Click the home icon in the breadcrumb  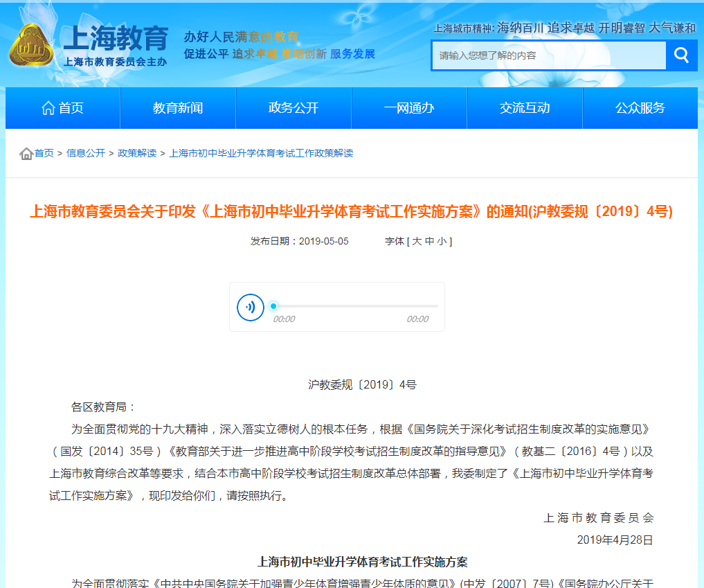(x=26, y=154)
